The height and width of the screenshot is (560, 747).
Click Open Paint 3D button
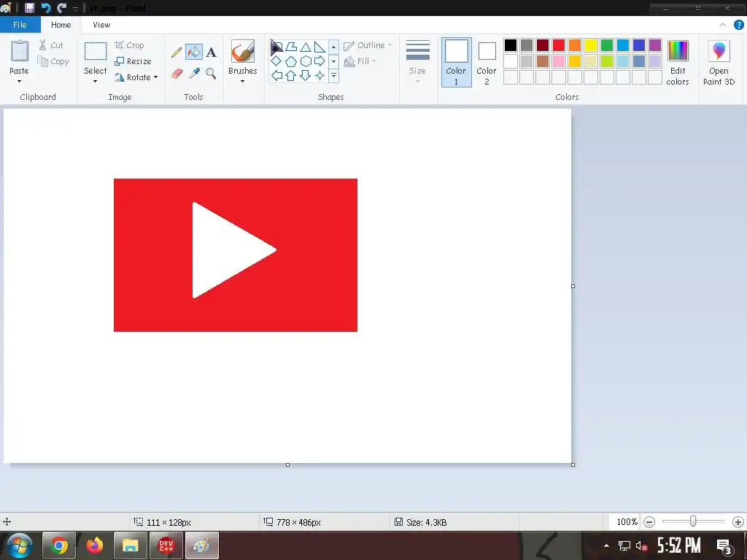click(719, 63)
